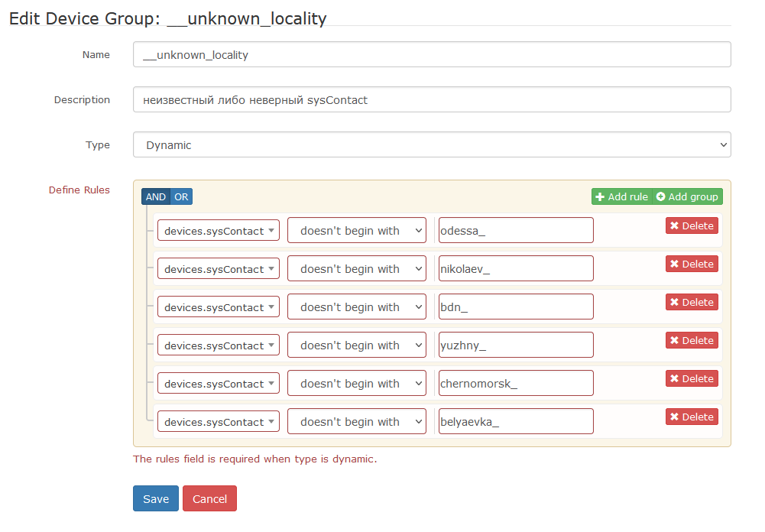Click the value field containing yuzhny_

point(515,345)
